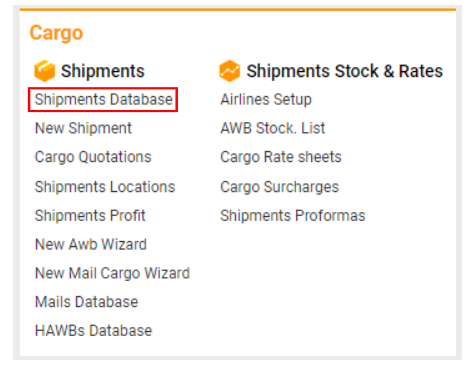Select Shipments Stock & Rates heading

click(344, 71)
